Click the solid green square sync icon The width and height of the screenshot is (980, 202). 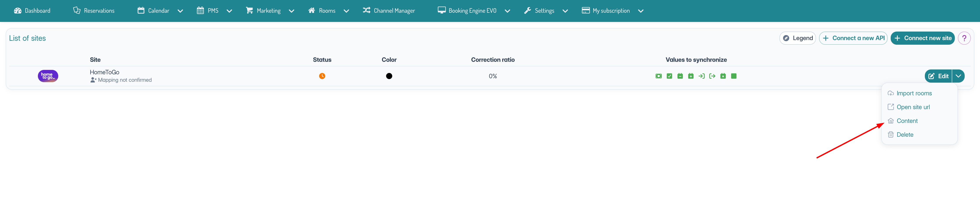[x=734, y=76]
